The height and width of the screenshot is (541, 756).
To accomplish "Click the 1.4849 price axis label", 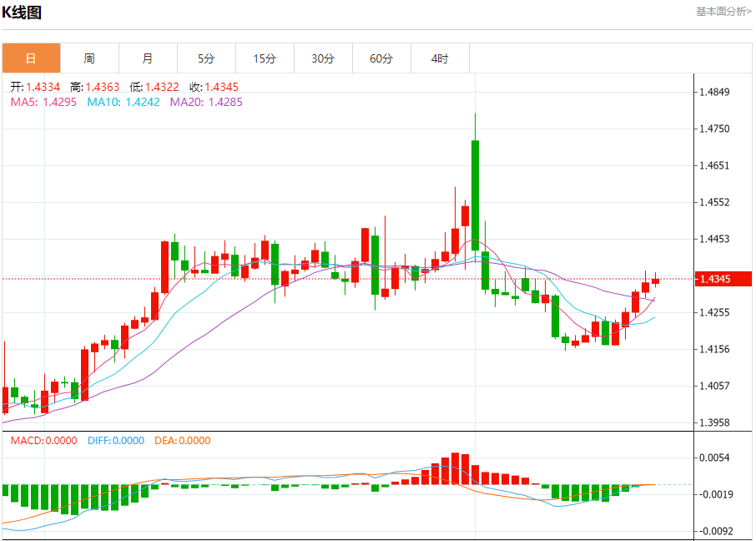I will coord(714,92).
